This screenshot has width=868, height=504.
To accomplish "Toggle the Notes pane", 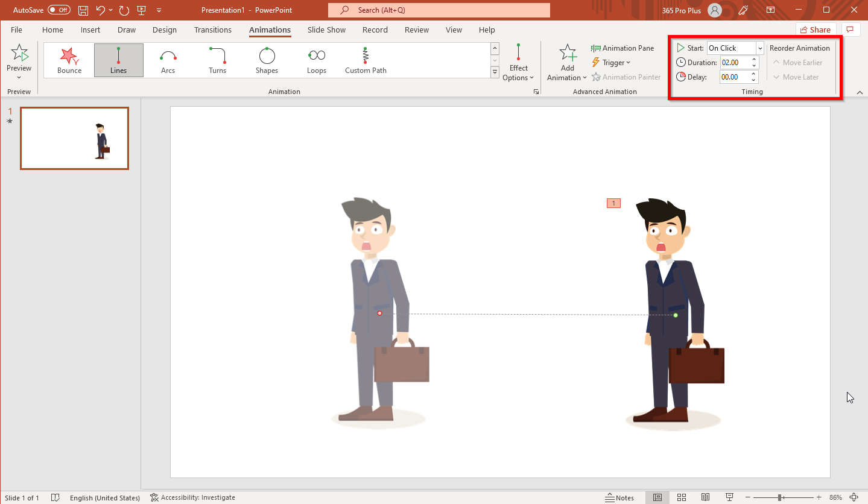I will click(620, 497).
